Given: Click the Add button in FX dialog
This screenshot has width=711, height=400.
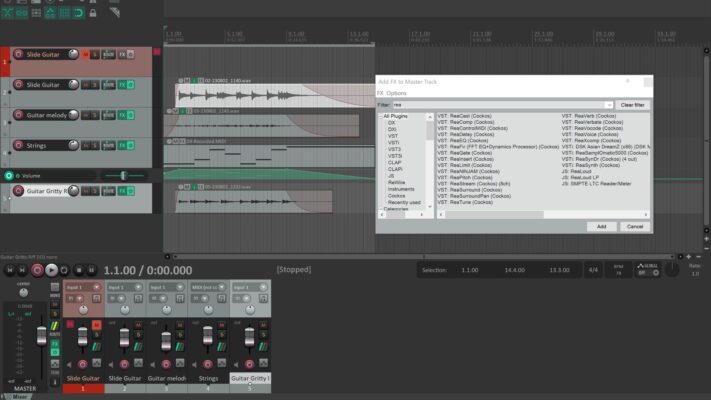Looking at the screenshot, I should (601, 226).
